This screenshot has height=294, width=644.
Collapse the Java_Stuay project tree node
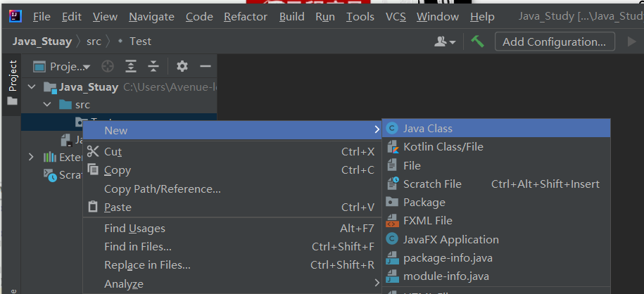click(31, 87)
